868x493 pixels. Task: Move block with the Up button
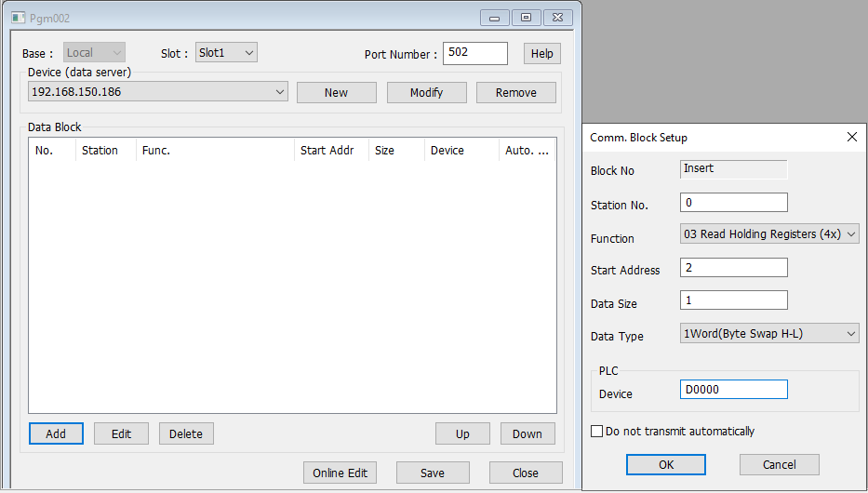(462, 433)
